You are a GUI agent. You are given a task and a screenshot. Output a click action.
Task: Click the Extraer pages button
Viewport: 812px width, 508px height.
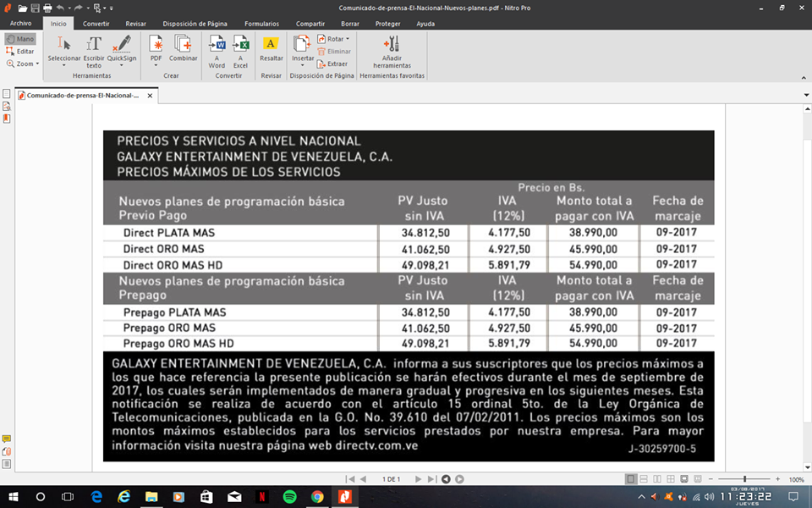[333, 63]
